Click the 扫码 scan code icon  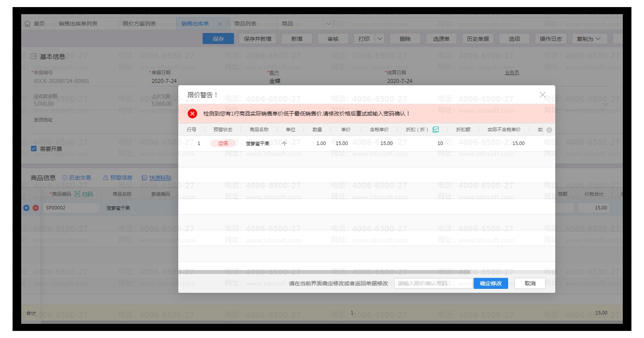[84, 194]
